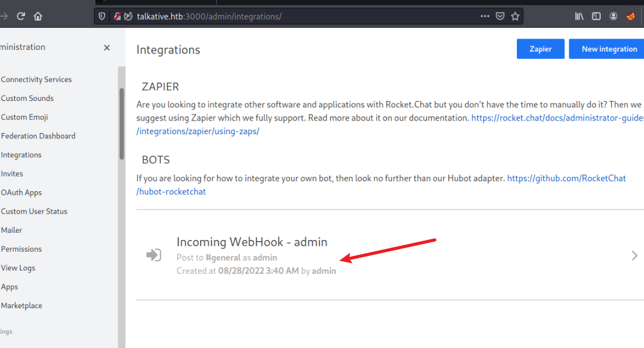Open the page actions three-dot menu
Viewport: 644px width, 348px height.
point(485,17)
